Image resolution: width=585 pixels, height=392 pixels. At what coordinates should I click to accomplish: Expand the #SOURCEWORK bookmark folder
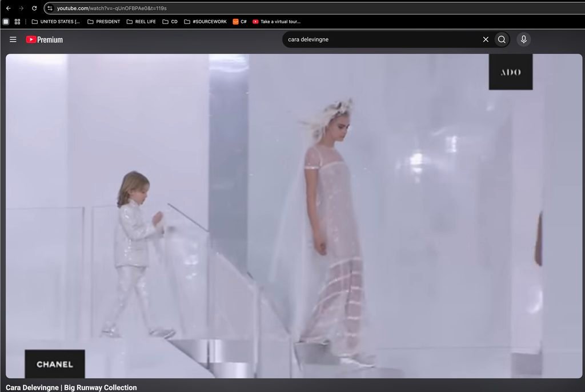tap(205, 22)
